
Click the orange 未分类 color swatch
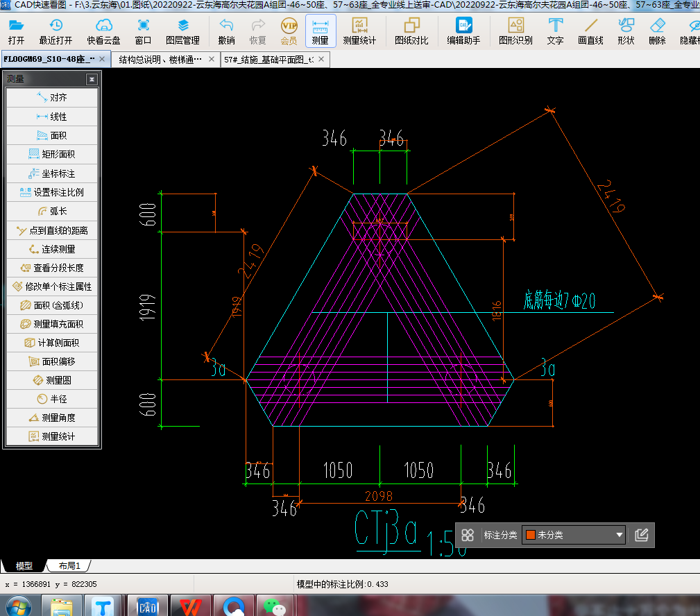[531, 535]
